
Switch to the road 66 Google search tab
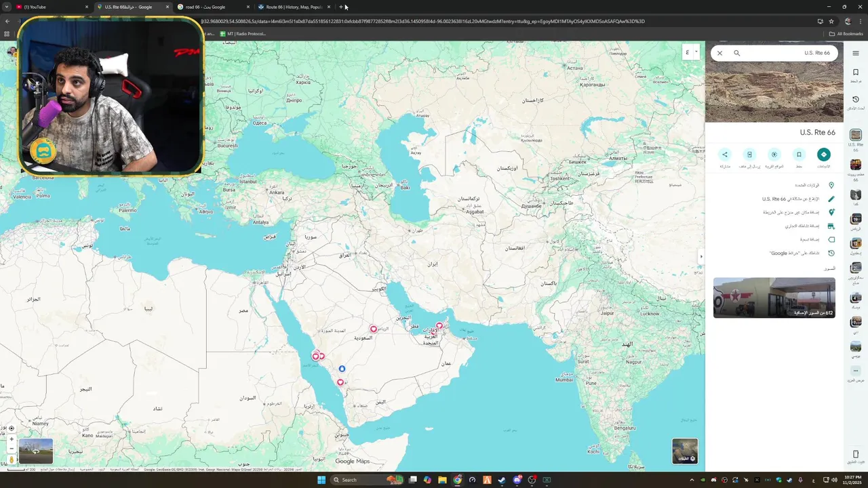point(213,7)
